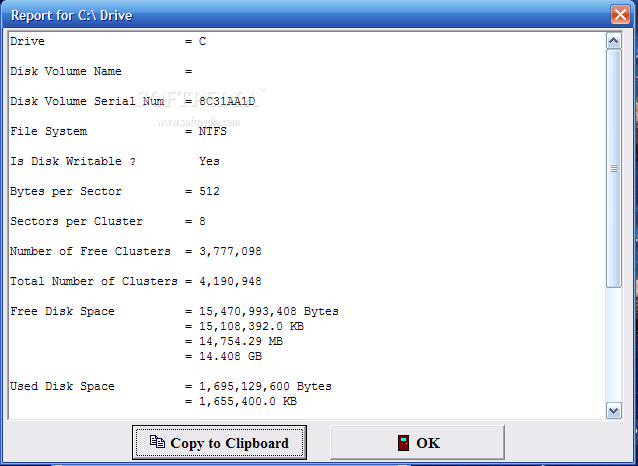Image resolution: width=638 pixels, height=466 pixels.
Task: Click the clipboard icon on the Copy button
Action: (x=157, y=442)
